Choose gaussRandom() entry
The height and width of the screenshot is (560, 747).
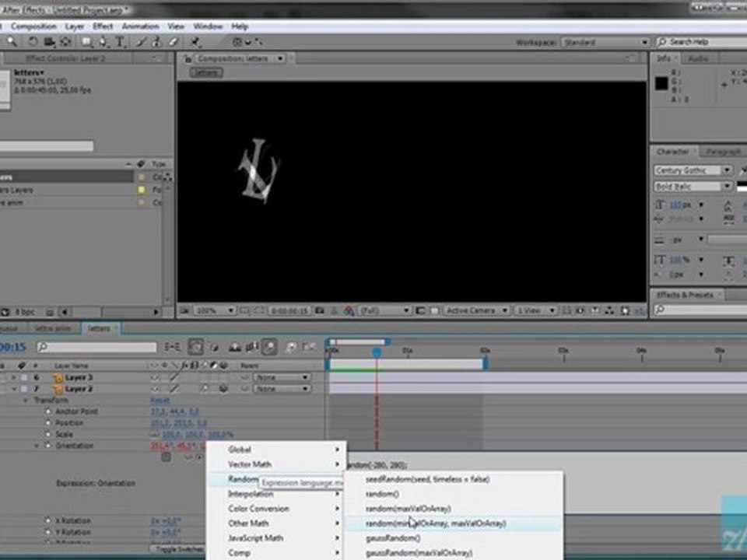tap(453, 538)
